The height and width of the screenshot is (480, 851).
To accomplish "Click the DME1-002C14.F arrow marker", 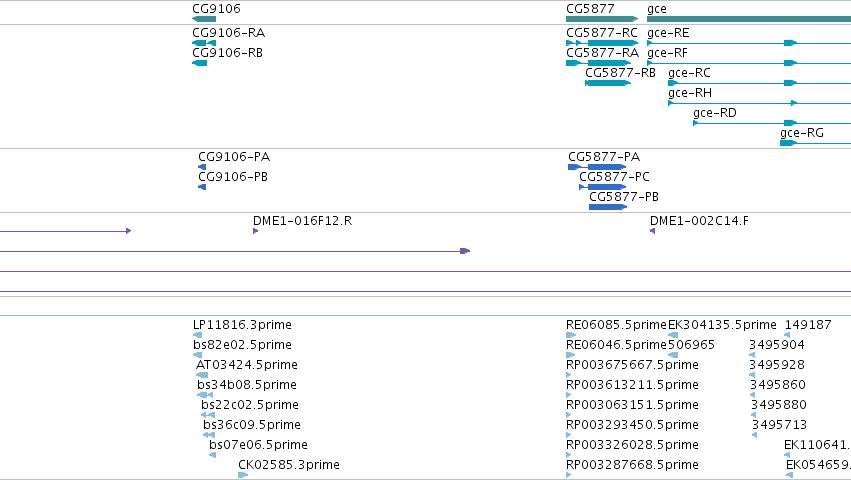I will [x=652, y=231].
